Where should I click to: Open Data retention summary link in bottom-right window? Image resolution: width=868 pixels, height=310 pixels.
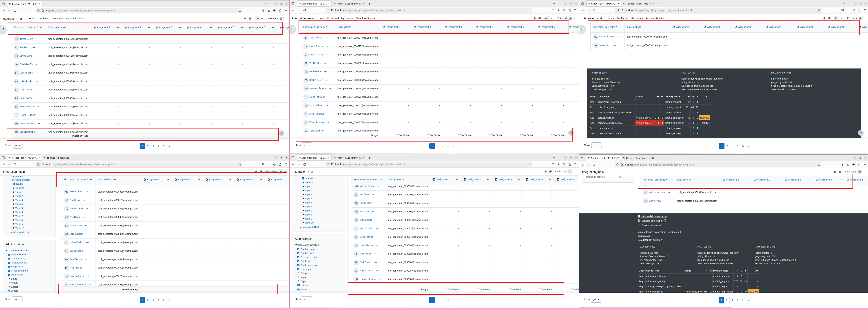[x=650, y=240]
